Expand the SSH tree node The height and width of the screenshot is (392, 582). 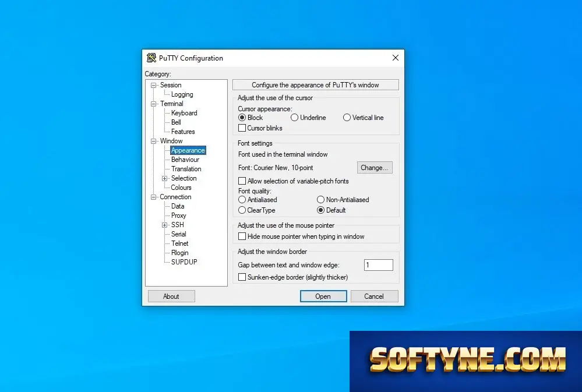pos(164,225)
